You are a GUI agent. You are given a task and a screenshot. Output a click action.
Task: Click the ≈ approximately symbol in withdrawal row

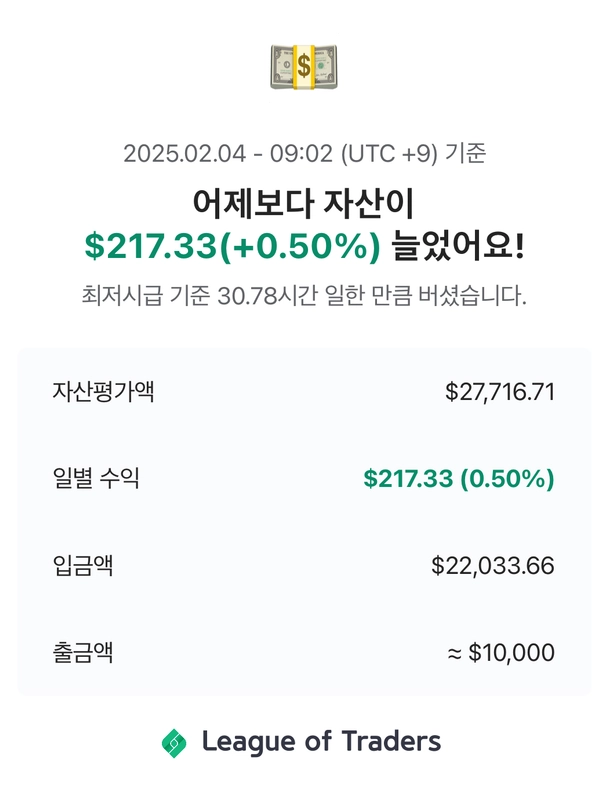[454, 653]
